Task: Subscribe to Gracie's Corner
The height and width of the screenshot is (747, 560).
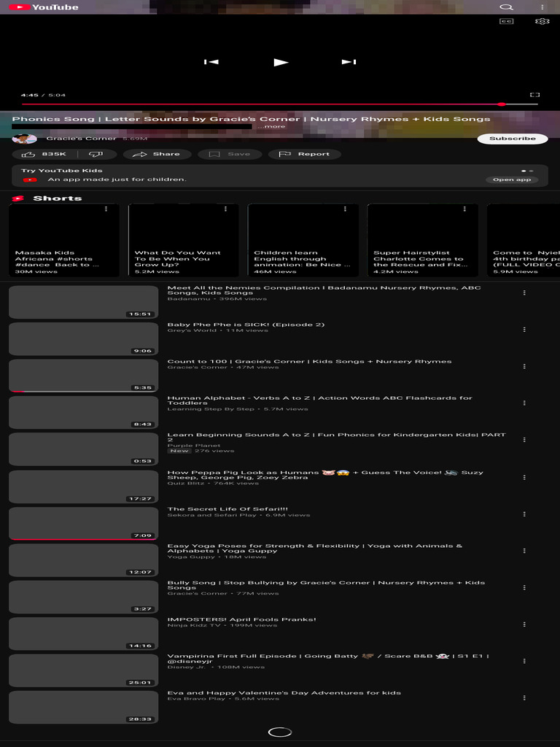Action: tap(513, 139)
